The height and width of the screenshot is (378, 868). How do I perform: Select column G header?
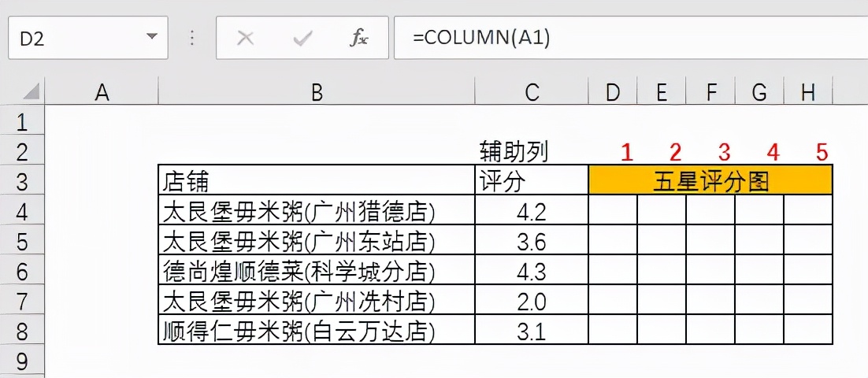tap(759, 92)
